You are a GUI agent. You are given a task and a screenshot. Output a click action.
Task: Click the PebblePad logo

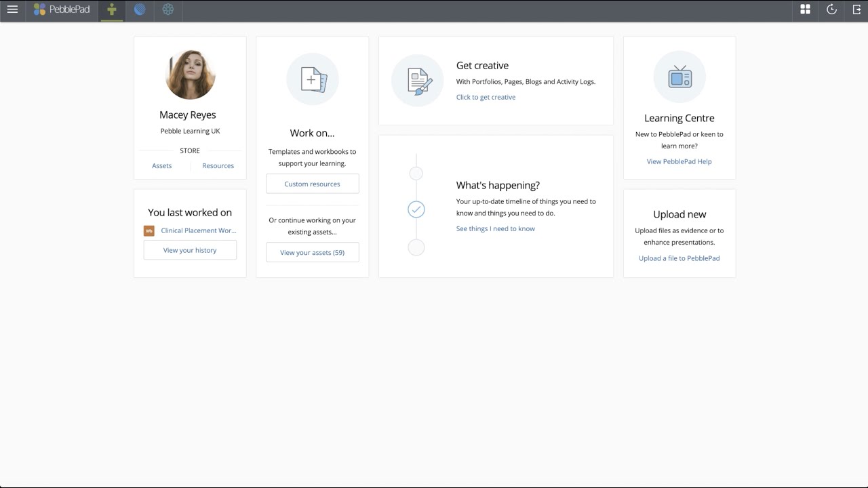pyautogui.click(x=62, y=9)
